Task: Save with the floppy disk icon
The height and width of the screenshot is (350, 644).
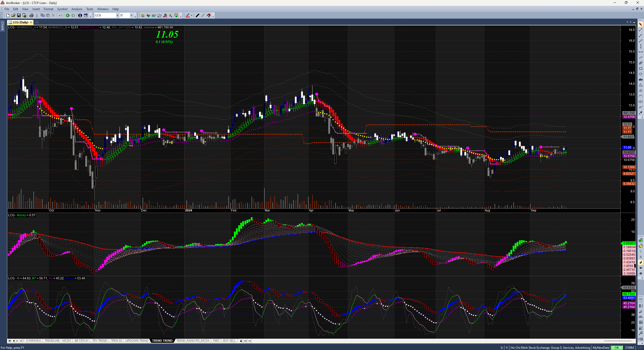Action: [x=19, y=16]
